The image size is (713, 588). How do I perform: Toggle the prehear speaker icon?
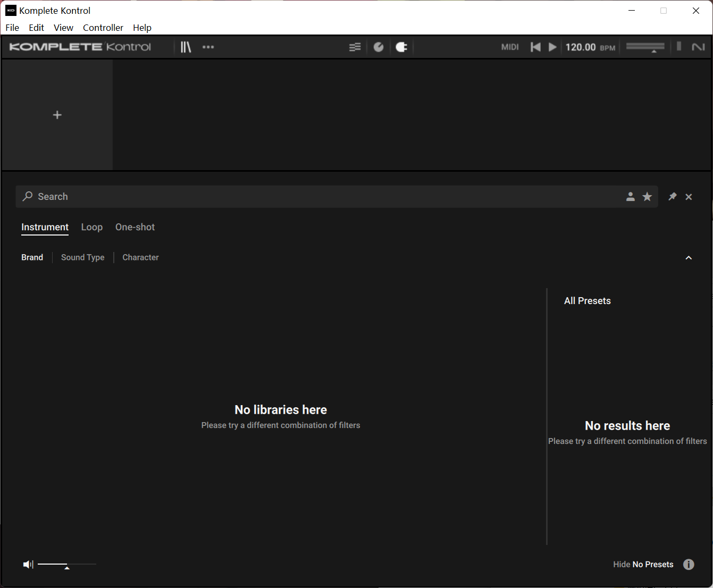[x=28, y=564]
